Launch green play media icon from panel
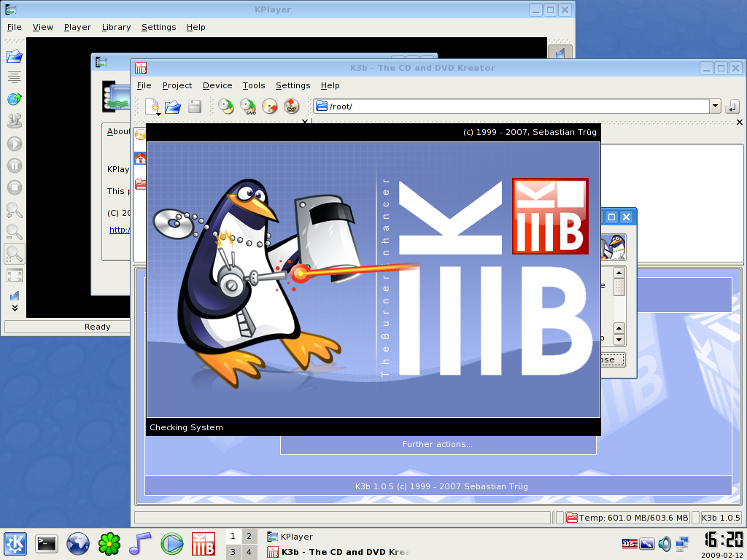747x560 pixels. click(171, 544)
